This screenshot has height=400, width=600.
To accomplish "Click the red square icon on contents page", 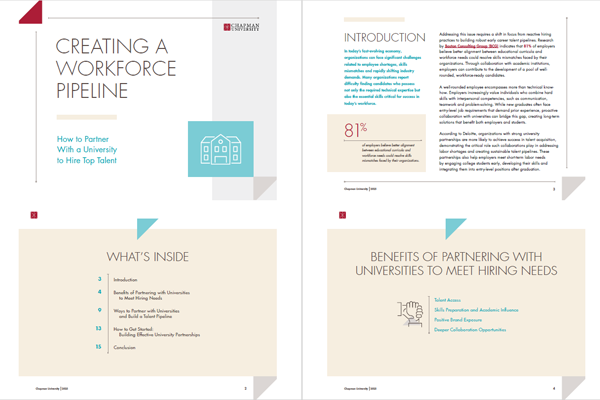I will click(x=35, y=212).
